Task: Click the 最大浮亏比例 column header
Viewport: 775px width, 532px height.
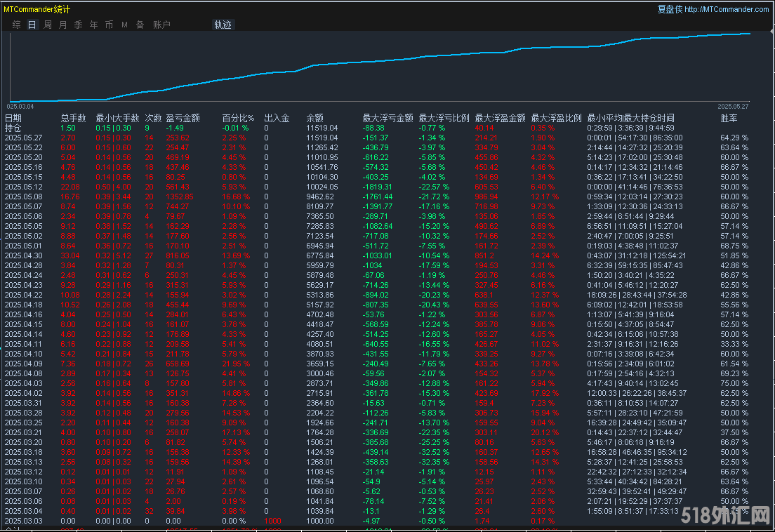Action: pyautogui.click(x=444, y=118)
